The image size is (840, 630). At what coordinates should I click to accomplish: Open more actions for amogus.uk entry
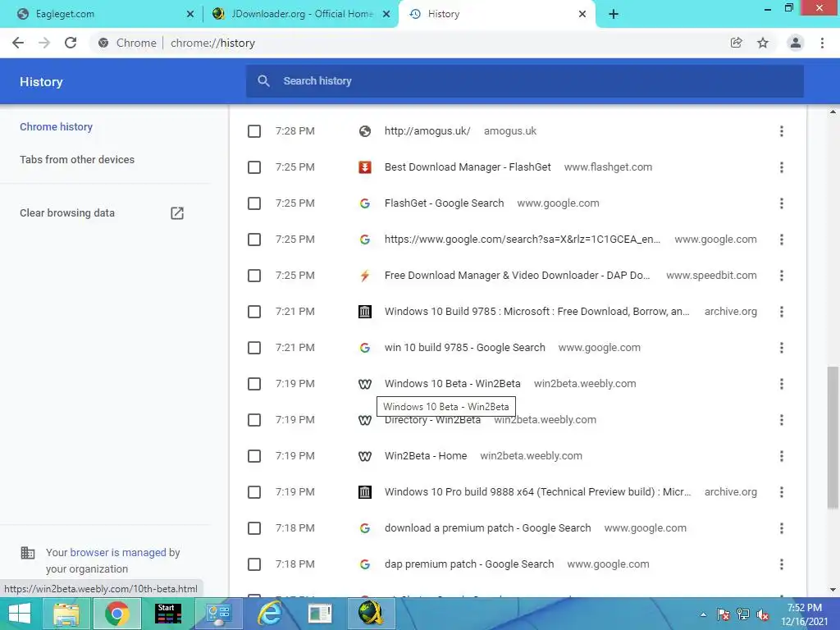tap(782, 131)
